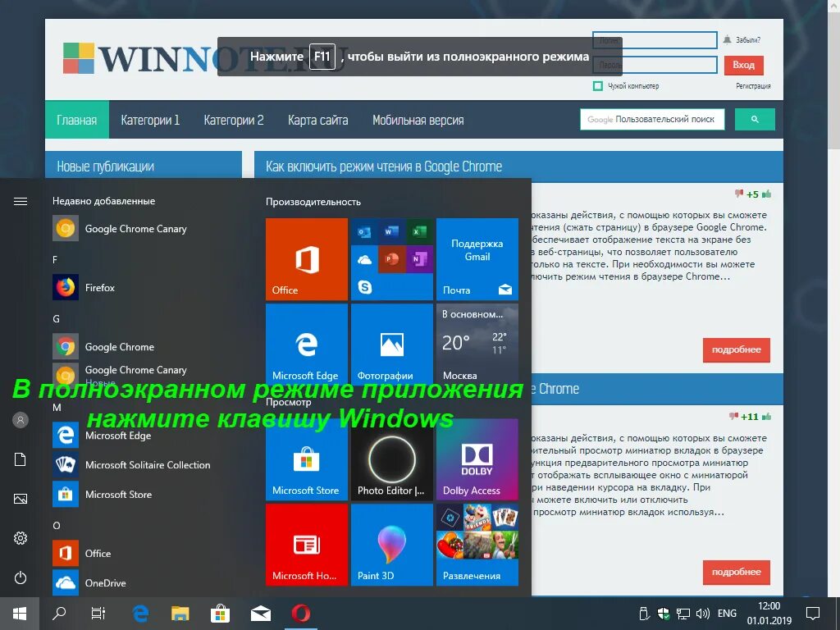Open the Категории 2 menu item
This screenshot has height=630, width=840.
coord(234,120)
